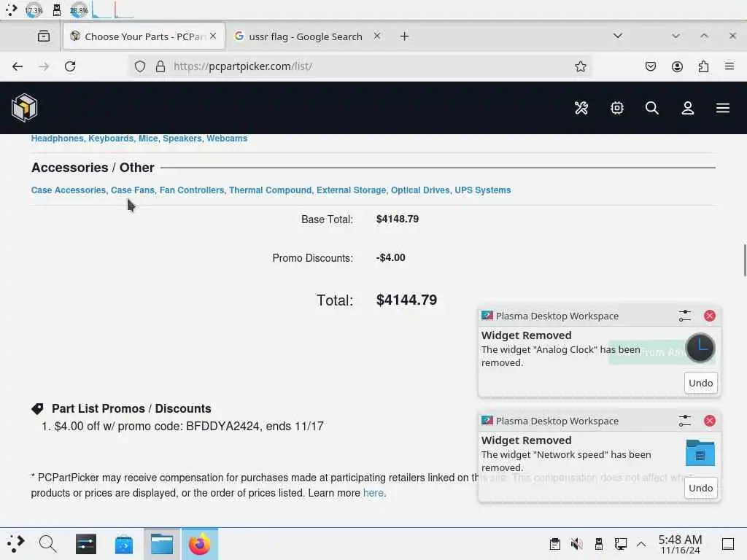
Task: Close the ussr flag Google Search tab
Action: (377, 36)
